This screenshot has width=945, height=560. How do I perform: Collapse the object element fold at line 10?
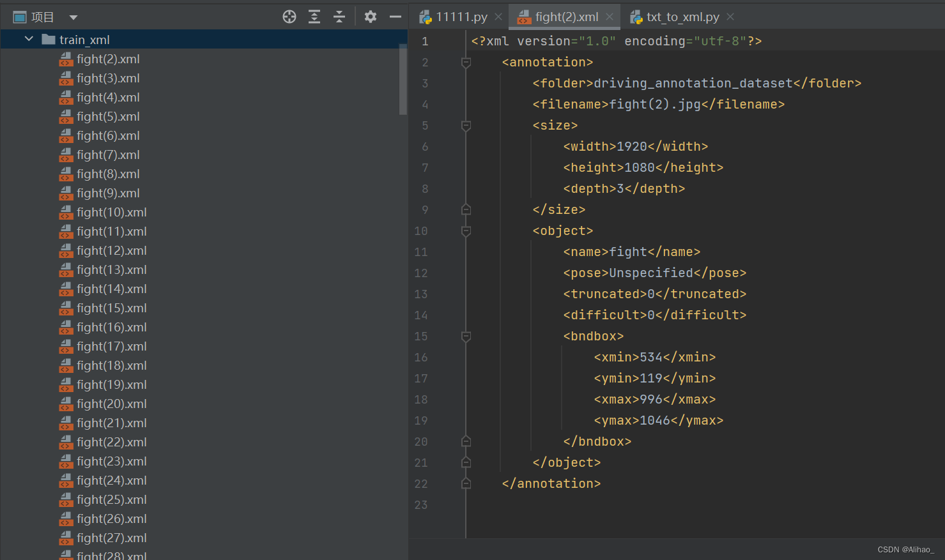465,231
